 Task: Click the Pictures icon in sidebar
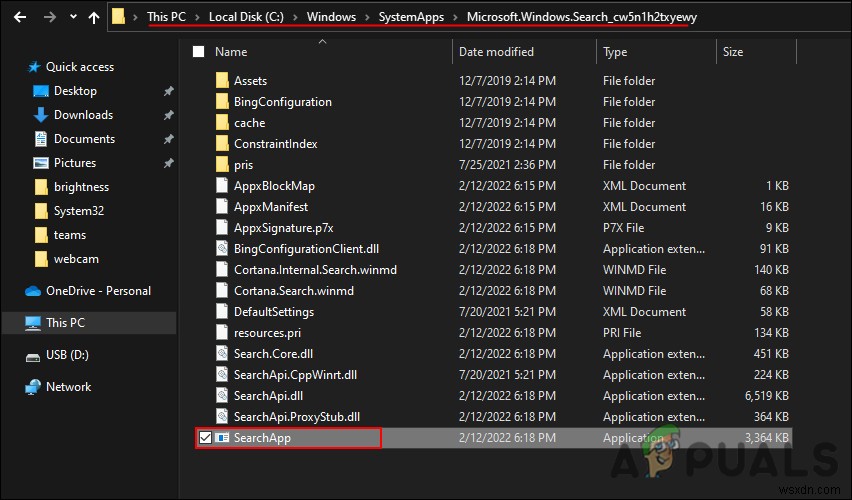(41, 162)
